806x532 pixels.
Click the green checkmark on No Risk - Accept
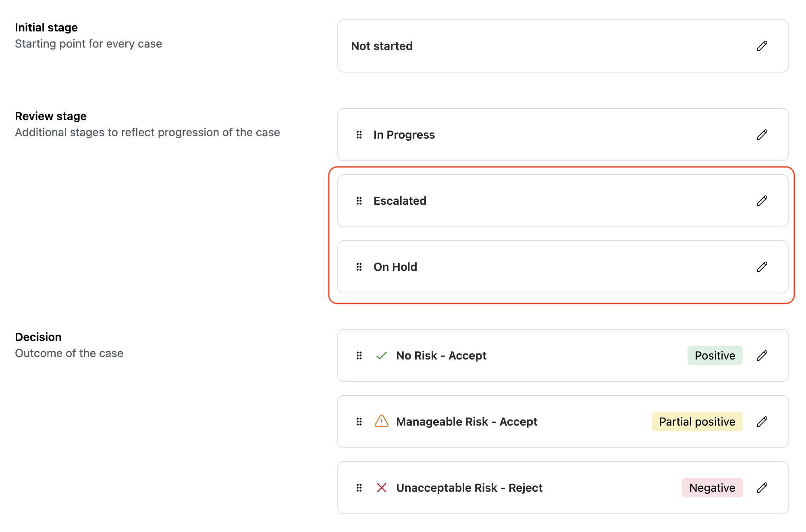click(380, 355)
